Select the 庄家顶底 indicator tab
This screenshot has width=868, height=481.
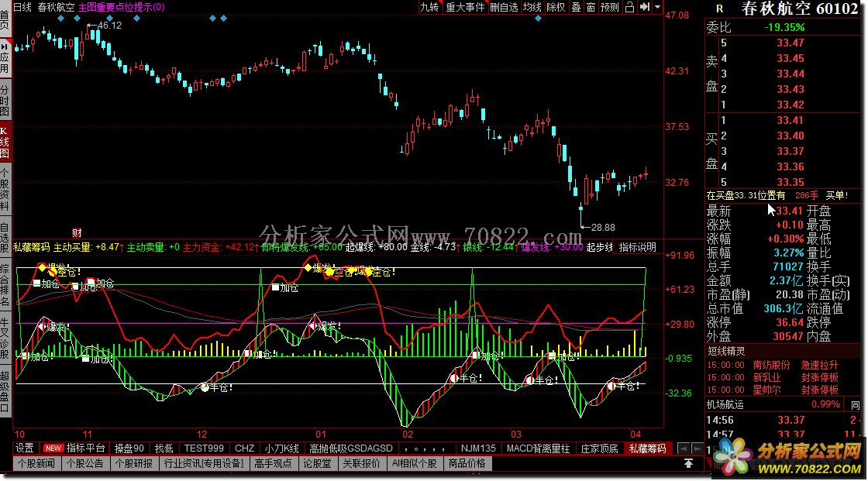600,448
